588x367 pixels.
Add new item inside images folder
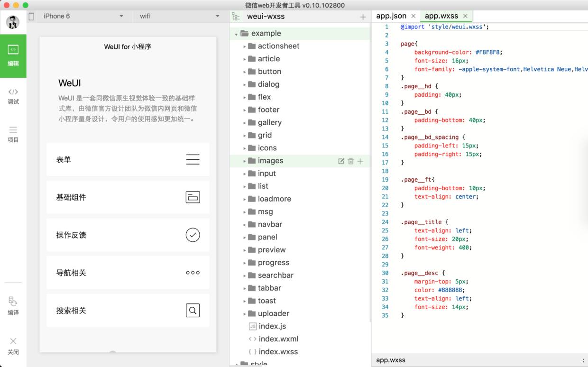click(x=360, y=161)
